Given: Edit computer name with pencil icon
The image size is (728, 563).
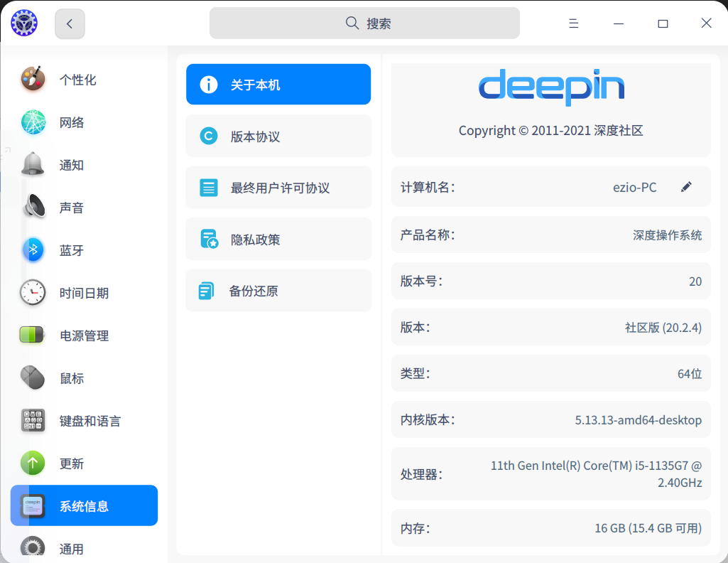Looking at the screenshot, I should coord(686,187).
